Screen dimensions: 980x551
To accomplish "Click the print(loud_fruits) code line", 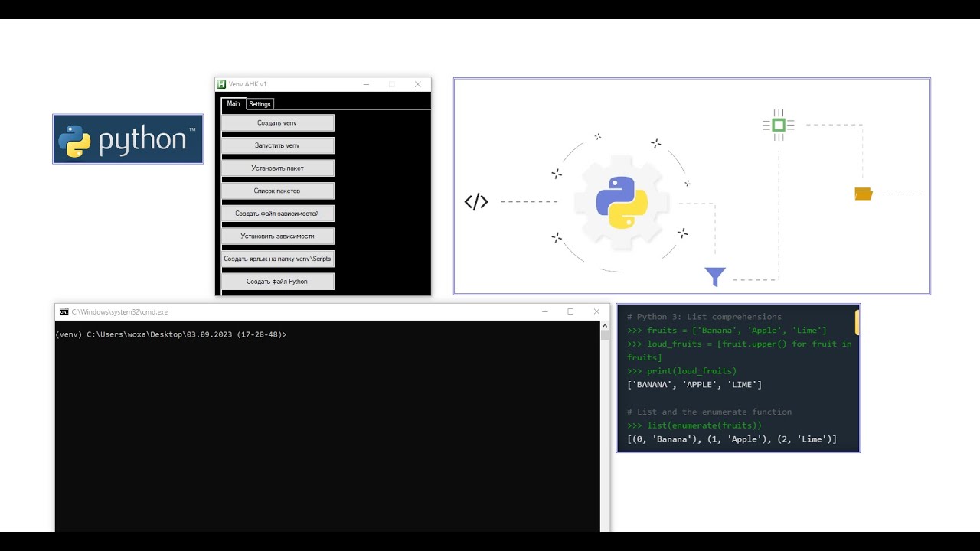I will (x=681, y=371).
